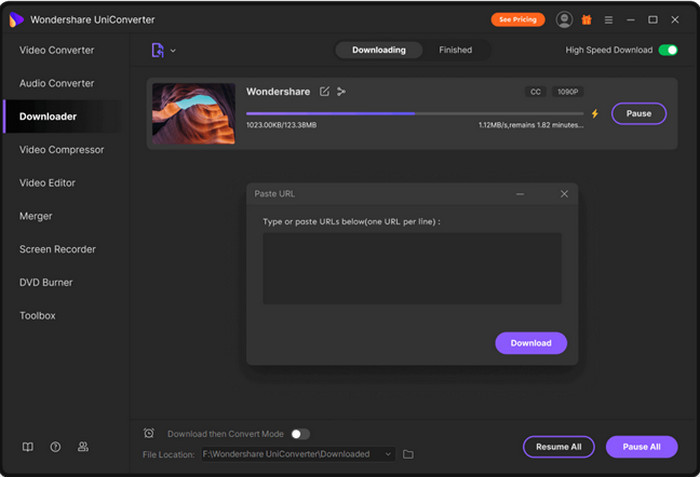
Task: Minimize the Paste URL dialog
Action: (520, 194)
